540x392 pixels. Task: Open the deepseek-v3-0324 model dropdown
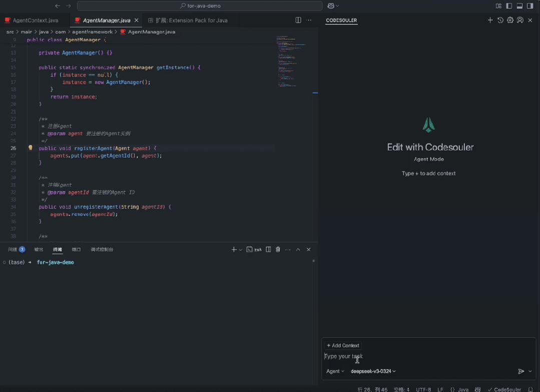372,371
